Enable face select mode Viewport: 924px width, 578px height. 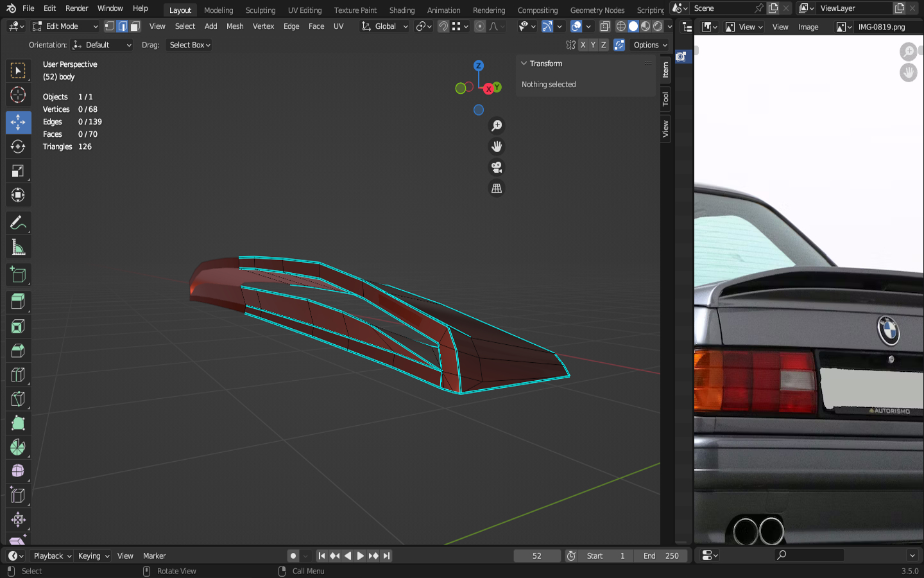135,26
